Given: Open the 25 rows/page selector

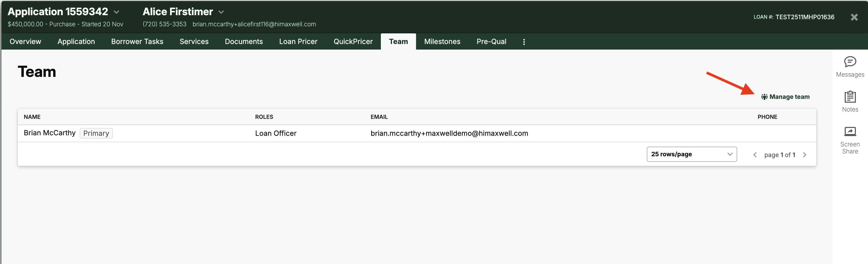Looking at the screenshot, I should tap(691, 154).
